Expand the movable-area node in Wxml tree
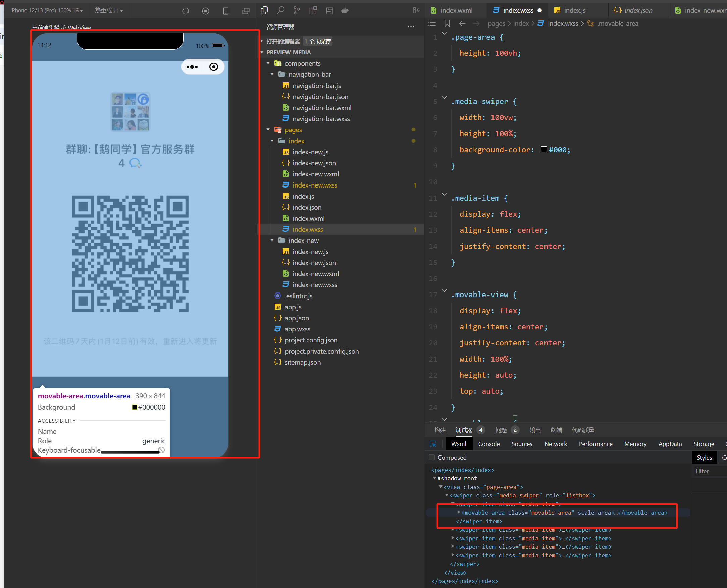Image resolution: width=727 pixels, height=588 pixels. pyautogui.click(x=459, y=512)
